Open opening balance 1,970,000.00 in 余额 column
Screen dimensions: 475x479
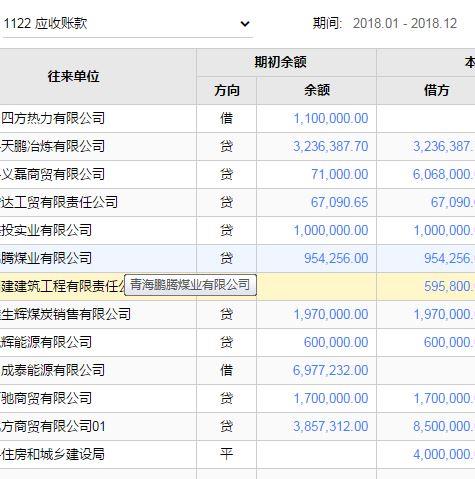tap(331, 314)
